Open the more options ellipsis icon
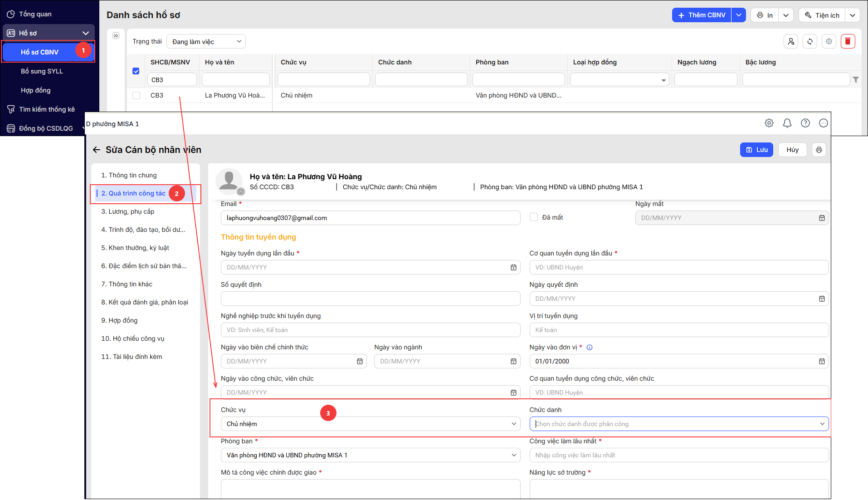 click(824, 123)
